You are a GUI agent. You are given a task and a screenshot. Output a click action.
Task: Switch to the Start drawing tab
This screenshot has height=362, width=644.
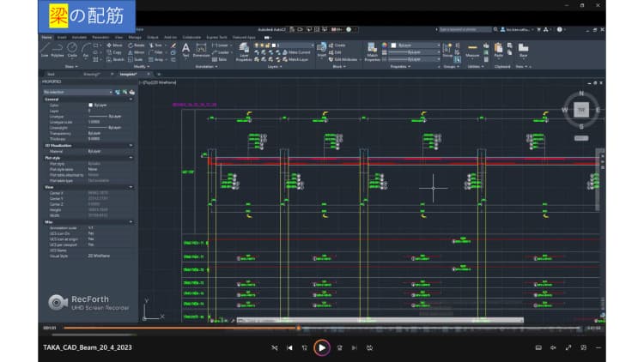tap(51, 75)
